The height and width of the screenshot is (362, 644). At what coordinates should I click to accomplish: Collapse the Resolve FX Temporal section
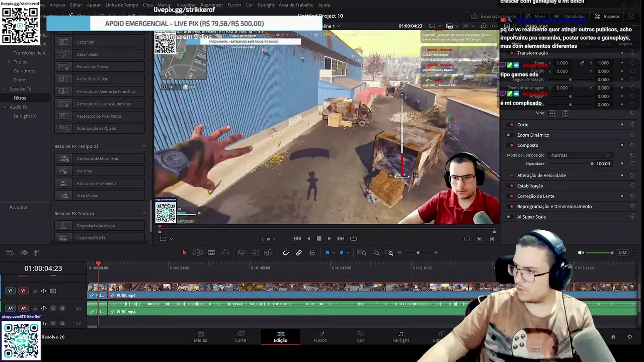tap(144, 146)
